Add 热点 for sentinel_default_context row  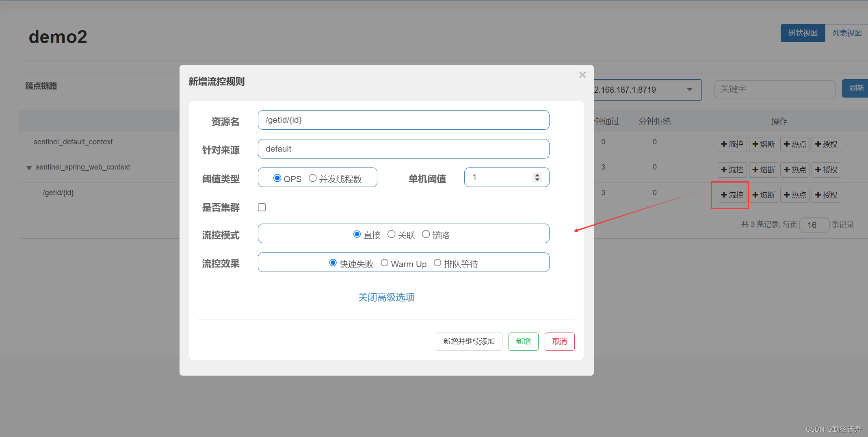coord(795,144)
